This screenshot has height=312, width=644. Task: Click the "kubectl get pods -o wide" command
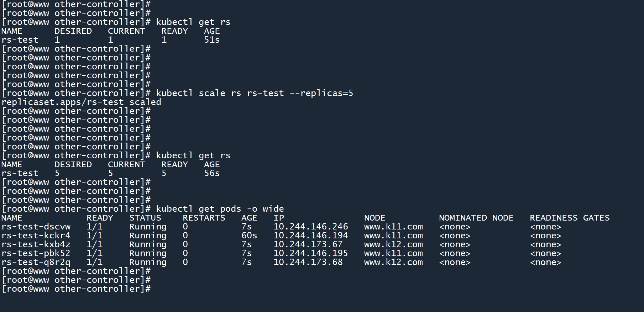220,209
